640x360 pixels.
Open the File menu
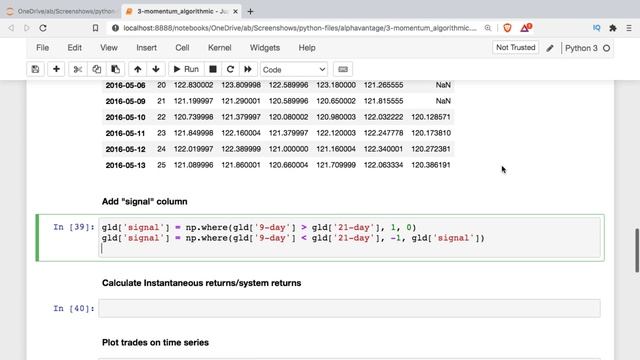pyautogui.click(x=42, y=48)
